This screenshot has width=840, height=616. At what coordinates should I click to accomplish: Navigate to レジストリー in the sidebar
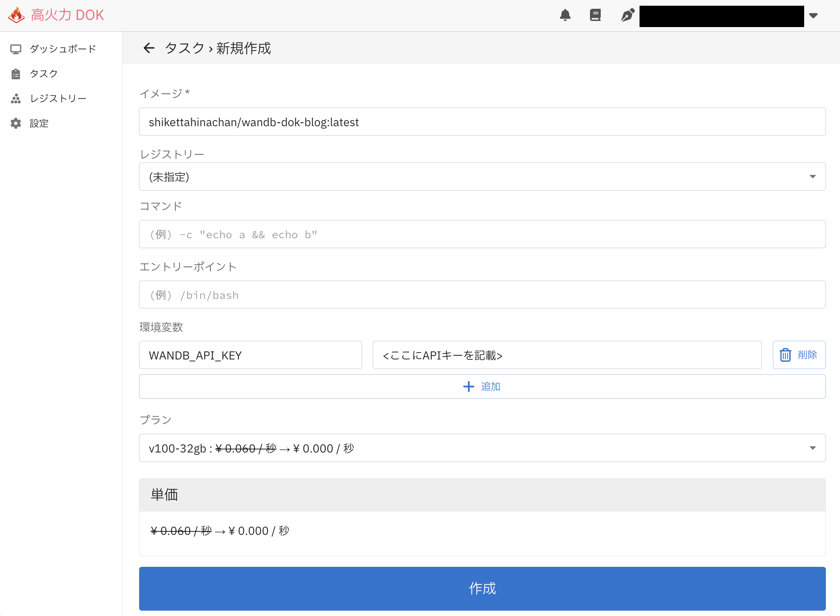(x=58, y=98)
